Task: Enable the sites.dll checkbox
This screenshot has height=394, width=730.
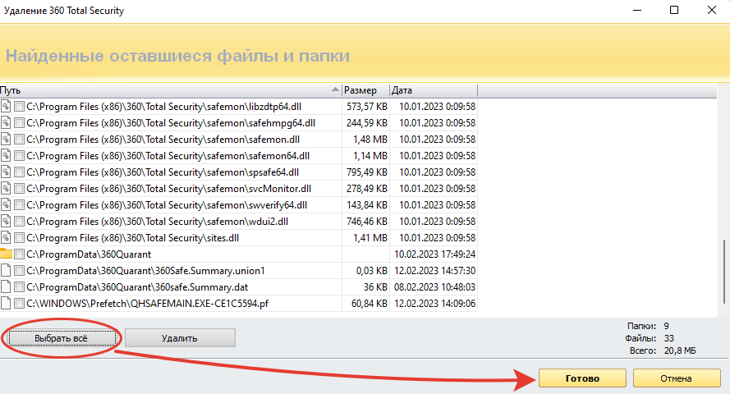Action: click(x=19, y=238)
